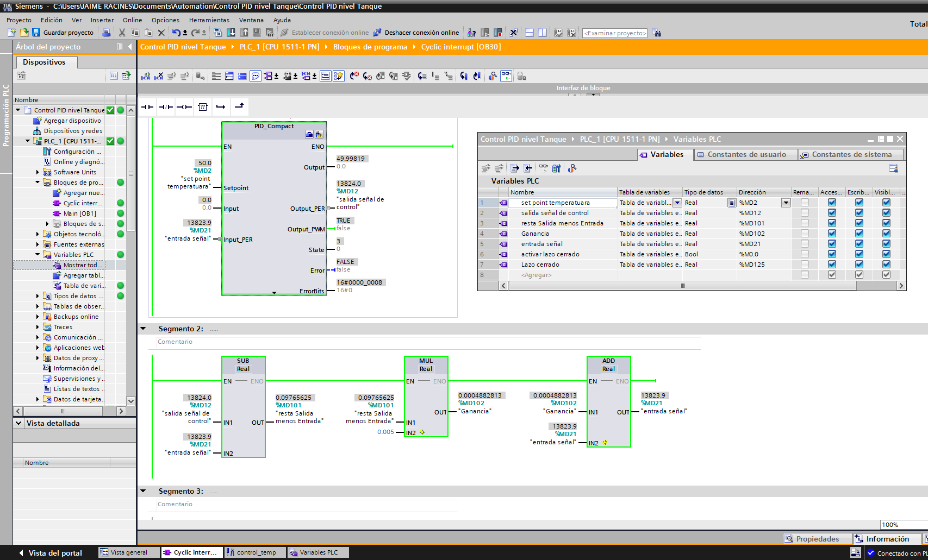The image size is (928, 560).
Task: Toggle monitoring on/off glasses icon
Action: click(506, 76)
